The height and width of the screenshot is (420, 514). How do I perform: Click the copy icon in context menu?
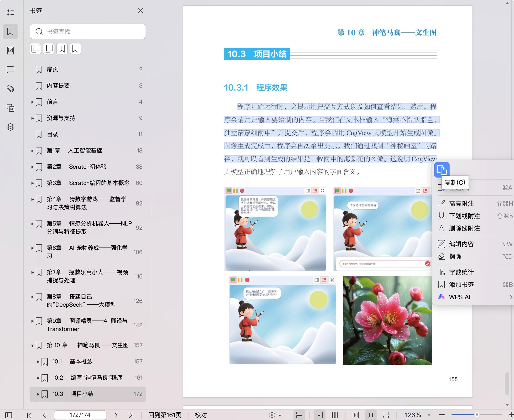[x=442, y=170]
